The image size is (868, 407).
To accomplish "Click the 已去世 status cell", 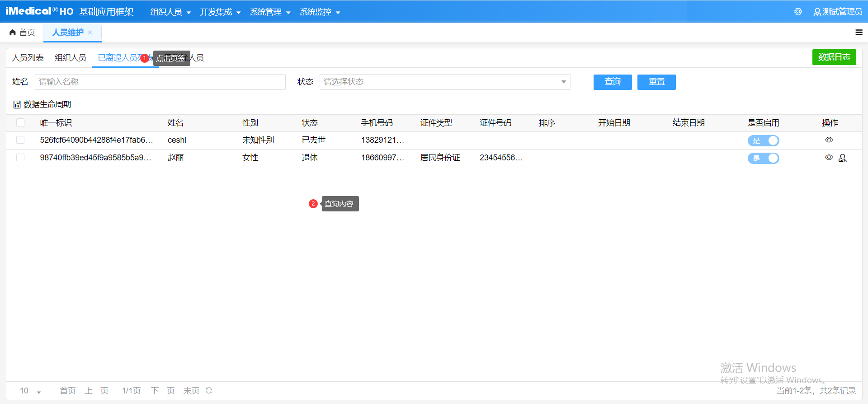I will (314, 140).
